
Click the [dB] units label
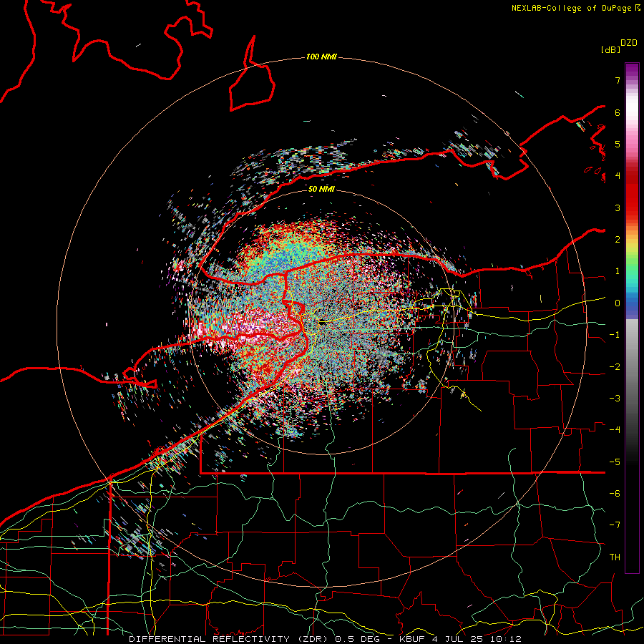click(x=610, y=50)
